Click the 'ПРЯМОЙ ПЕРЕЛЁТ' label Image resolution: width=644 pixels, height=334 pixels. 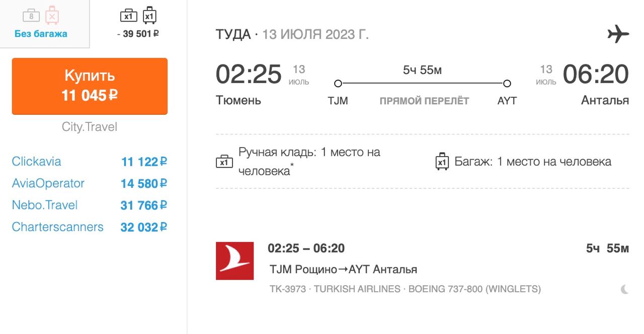[x=424, y=101]
